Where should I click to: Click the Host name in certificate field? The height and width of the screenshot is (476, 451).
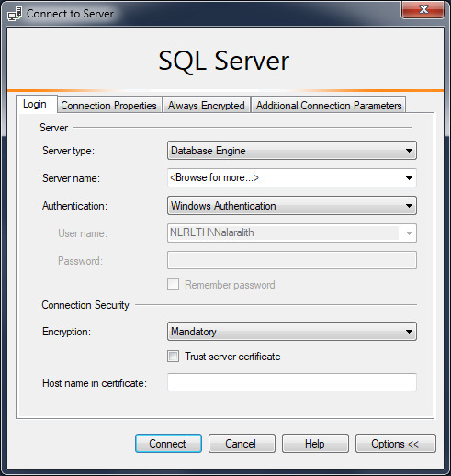tap(292, 382)
